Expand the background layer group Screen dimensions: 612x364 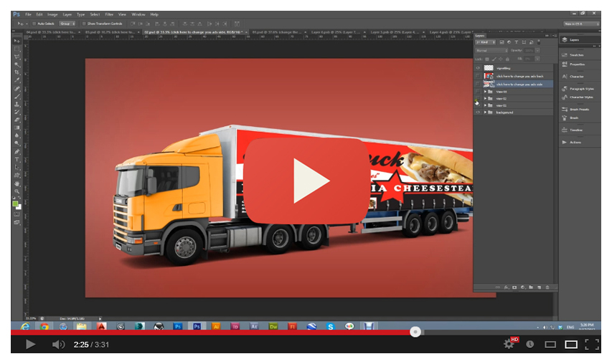(x=484, y=112)
